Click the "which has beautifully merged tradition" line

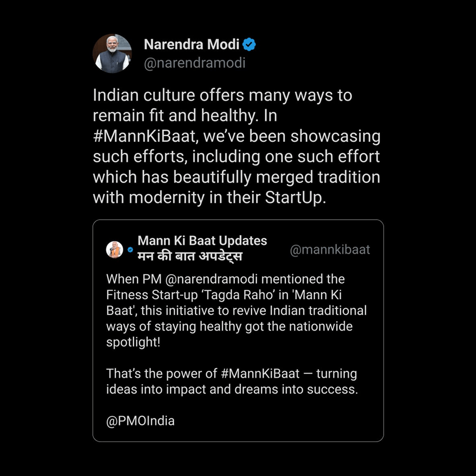236,177
